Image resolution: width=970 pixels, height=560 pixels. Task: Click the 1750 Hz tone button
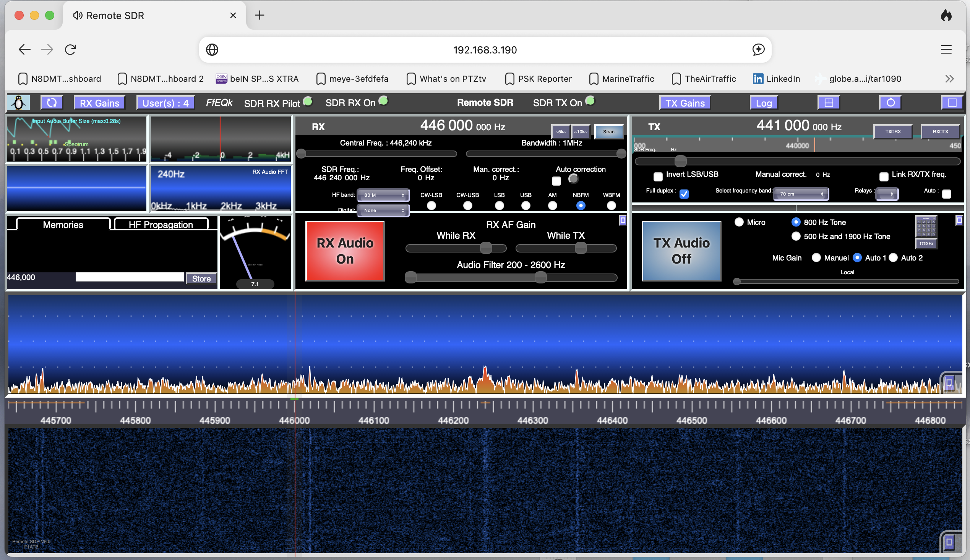coord(926,243)
